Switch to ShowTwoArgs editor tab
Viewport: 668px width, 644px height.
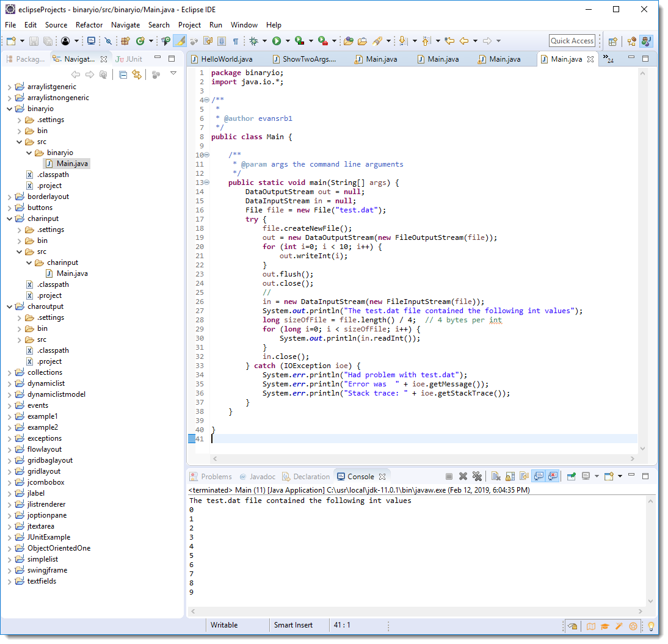[x=304, y=59]
